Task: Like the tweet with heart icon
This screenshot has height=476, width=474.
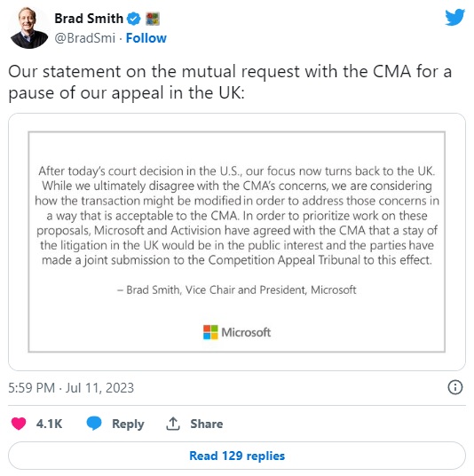Action: click(19, 424)
